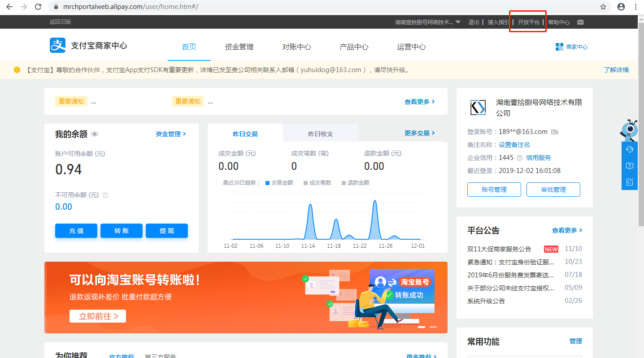Open 系统升级公告 announcement
Screen dimensions: 644x358
(x=486, y=301)
